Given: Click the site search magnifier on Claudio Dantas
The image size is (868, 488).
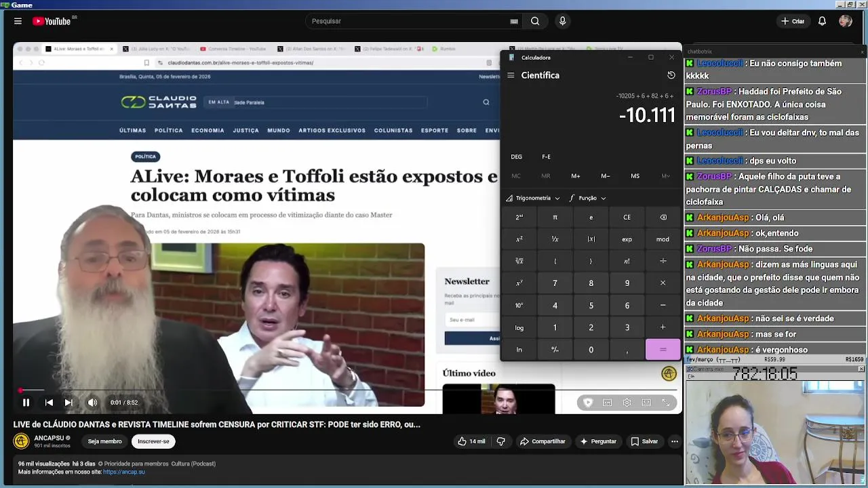Looking at the screenshot, I should [486, 102].
